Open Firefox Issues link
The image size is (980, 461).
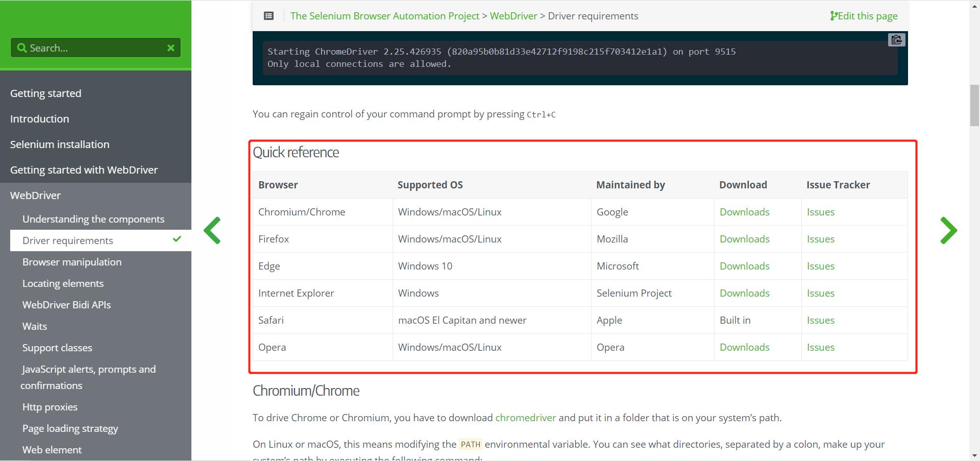click(x=821, y=239)
